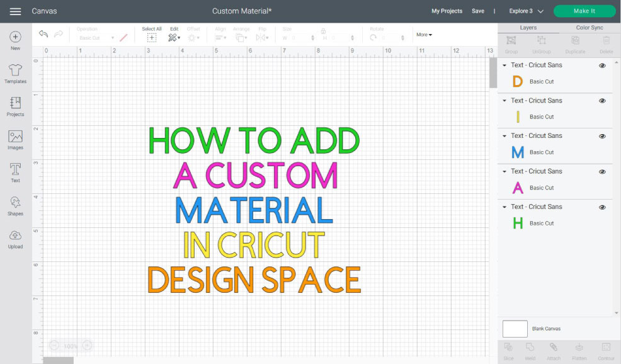The height and width of the screenshot is (364, 621).
Task: Select the pink A layer thumbnail
Action: [518, 188]
